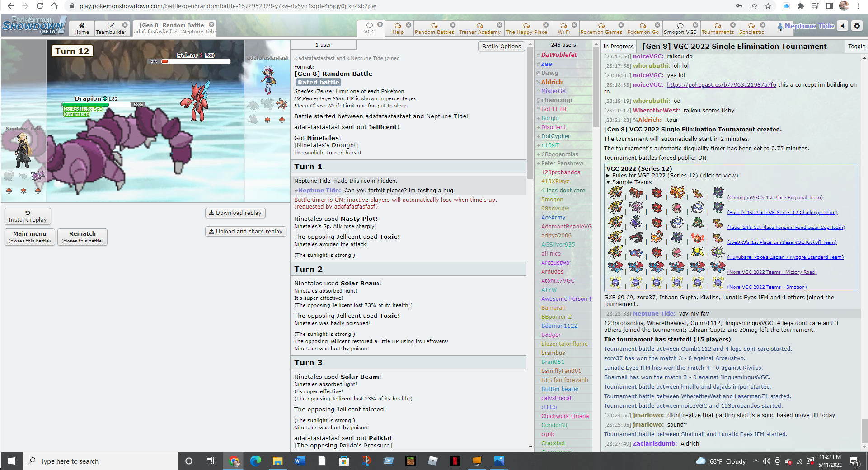Reload the browser page
The height and width of the screenshot is (470, 868).
(40, 6)
